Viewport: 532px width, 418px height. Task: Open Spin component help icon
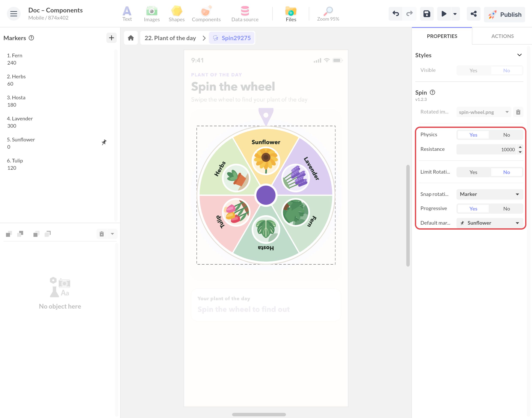(432, 92)
